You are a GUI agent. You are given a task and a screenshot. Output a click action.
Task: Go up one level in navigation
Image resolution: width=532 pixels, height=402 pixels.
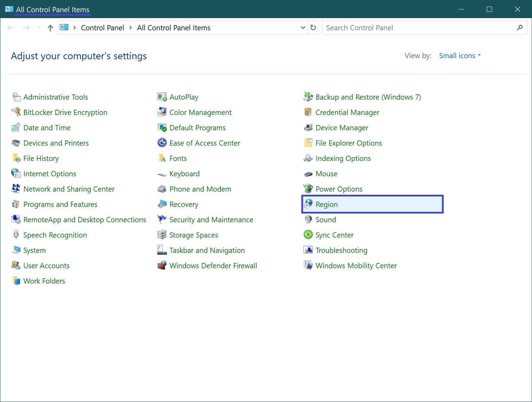(x=50, y=28)
